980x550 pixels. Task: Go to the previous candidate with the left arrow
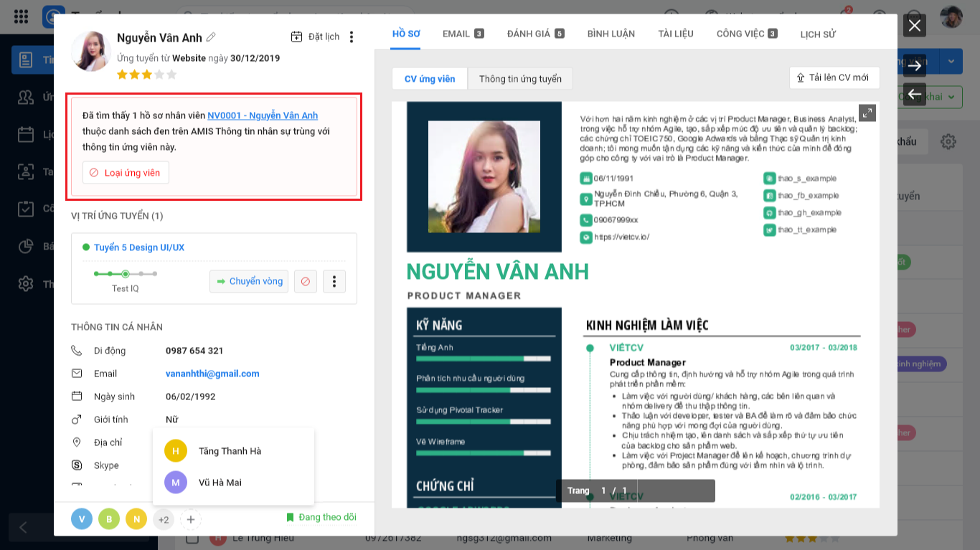(x=914, y=94)
